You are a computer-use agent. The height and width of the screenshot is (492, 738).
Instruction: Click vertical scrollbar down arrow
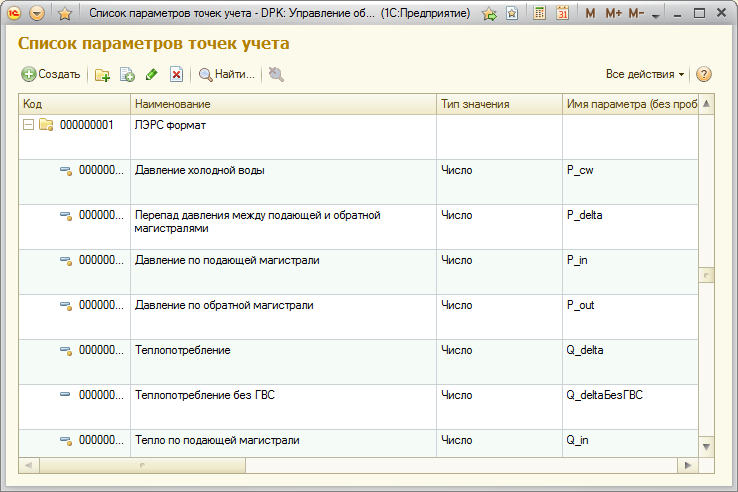(x=706, y=447)
